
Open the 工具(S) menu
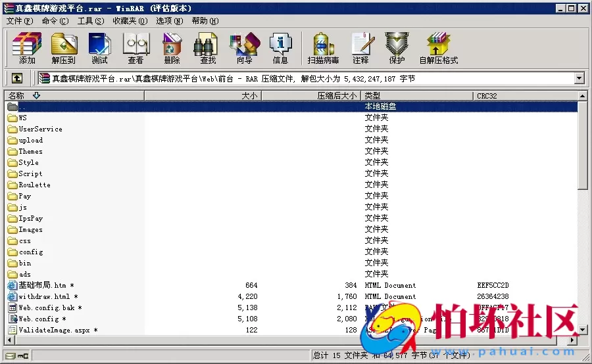(x=91, y=21)
